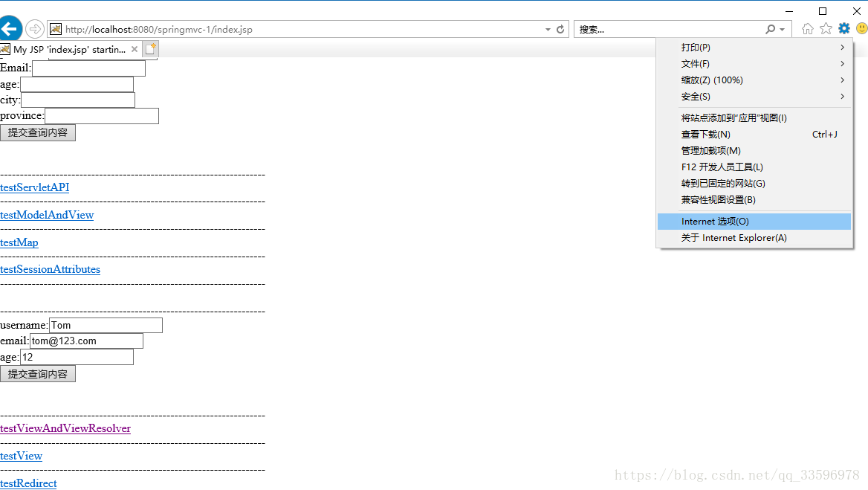The image size is (868, 490).
Task: Expand arrow beside 安全(S)
Action: tap(843, 97)
